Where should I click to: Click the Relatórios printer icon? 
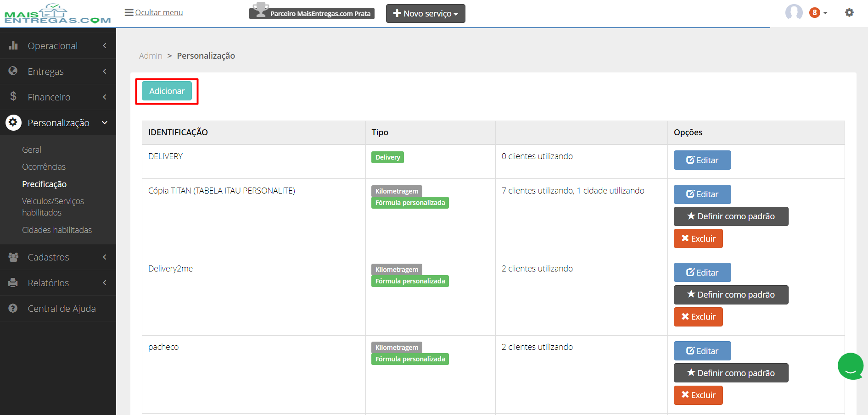(13, 282)
